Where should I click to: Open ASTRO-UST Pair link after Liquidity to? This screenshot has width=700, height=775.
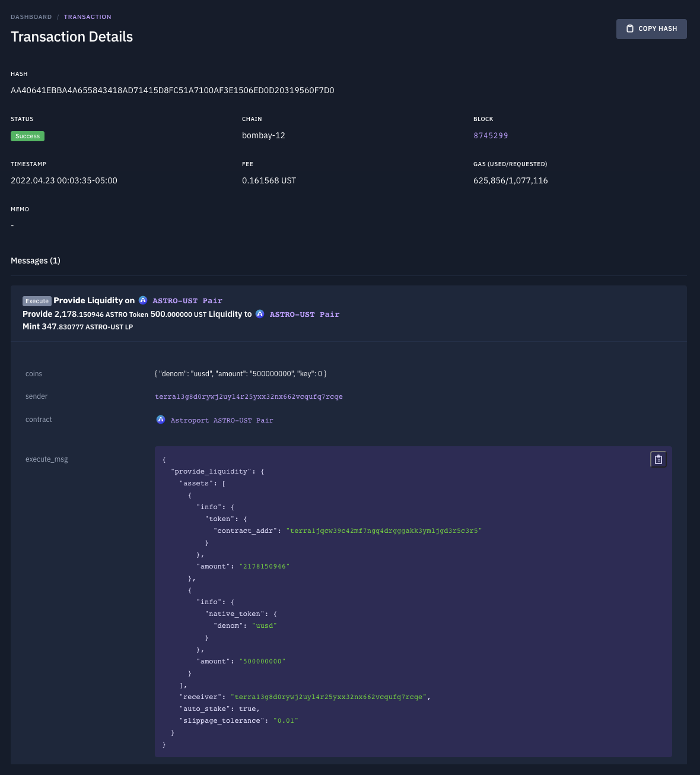(305, 315)
